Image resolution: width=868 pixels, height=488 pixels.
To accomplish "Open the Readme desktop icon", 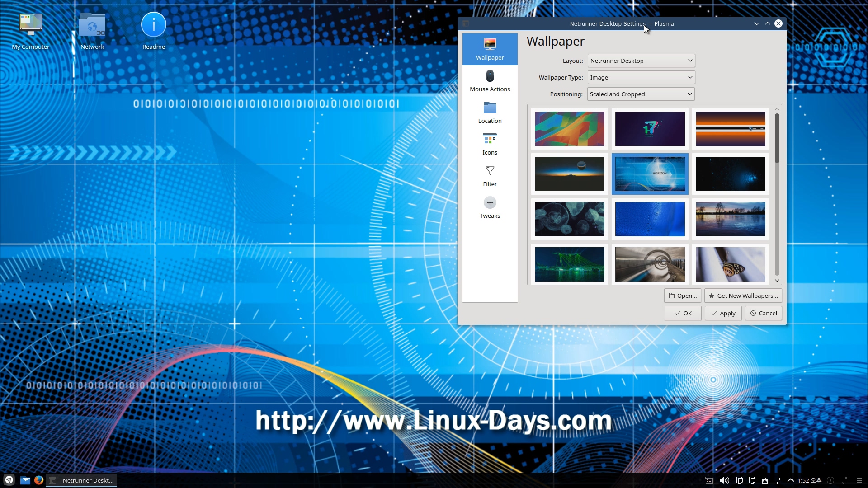I will click(x=154, y=31).
